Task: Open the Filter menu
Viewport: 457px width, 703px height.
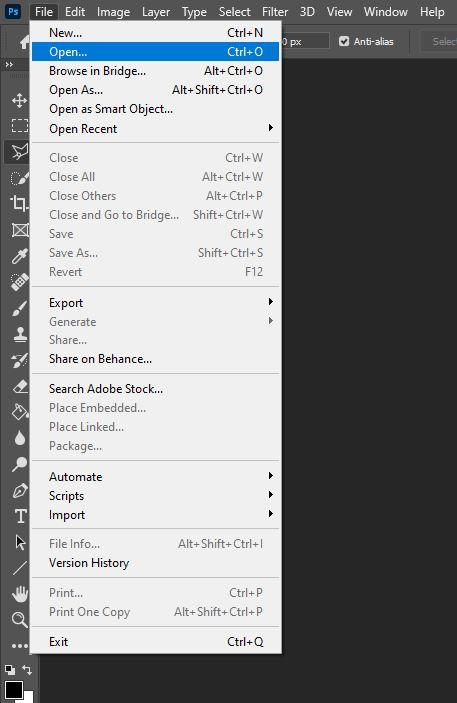Action: [x=275, y=12]
